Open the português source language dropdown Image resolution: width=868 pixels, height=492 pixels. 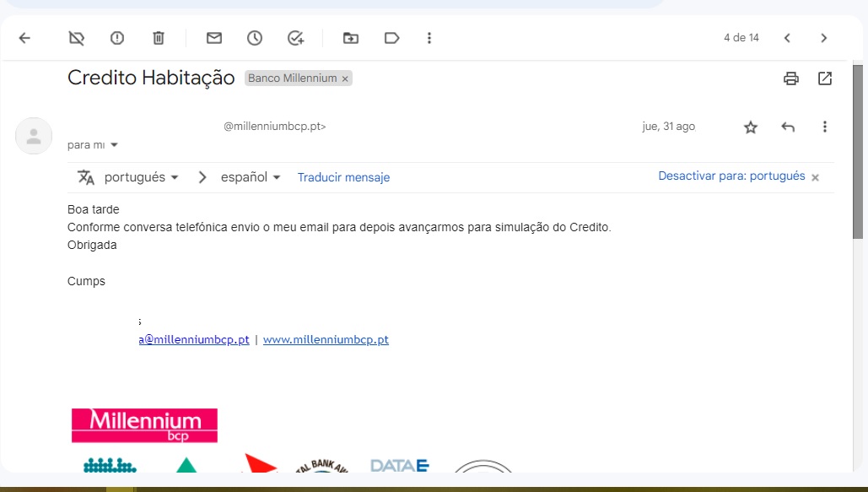(x=141, y=177)
